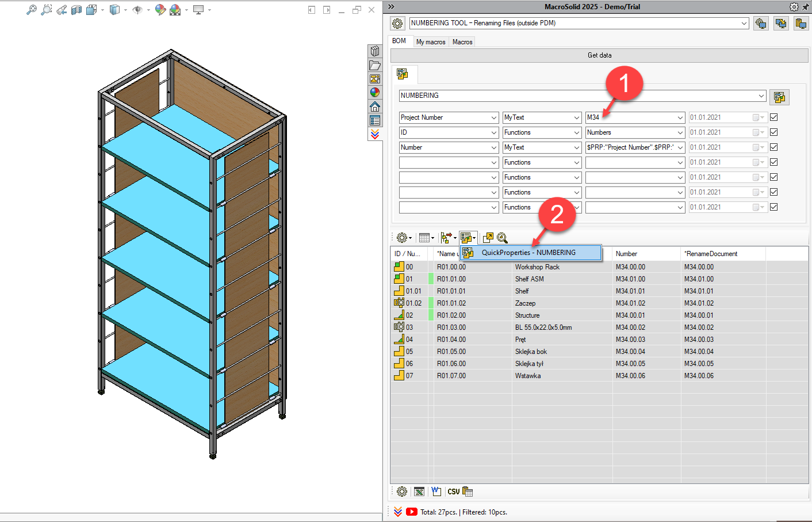
Task: Click the ID / Nu... column header
Action: tap(409, 254)
